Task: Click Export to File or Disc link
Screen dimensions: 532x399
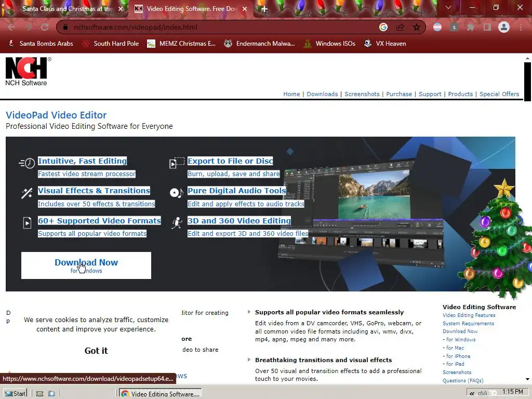Action: [230, 161]
